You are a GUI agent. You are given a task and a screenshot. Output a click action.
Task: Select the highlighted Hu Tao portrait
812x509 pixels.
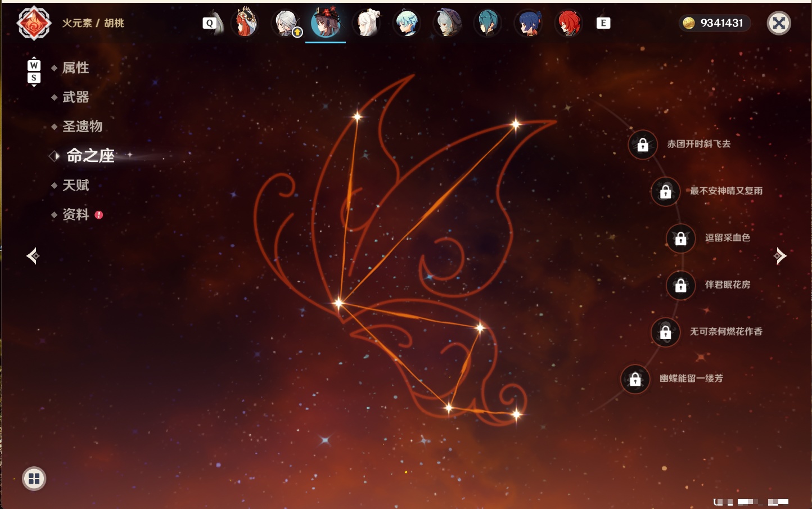click(x=326, y=22)
